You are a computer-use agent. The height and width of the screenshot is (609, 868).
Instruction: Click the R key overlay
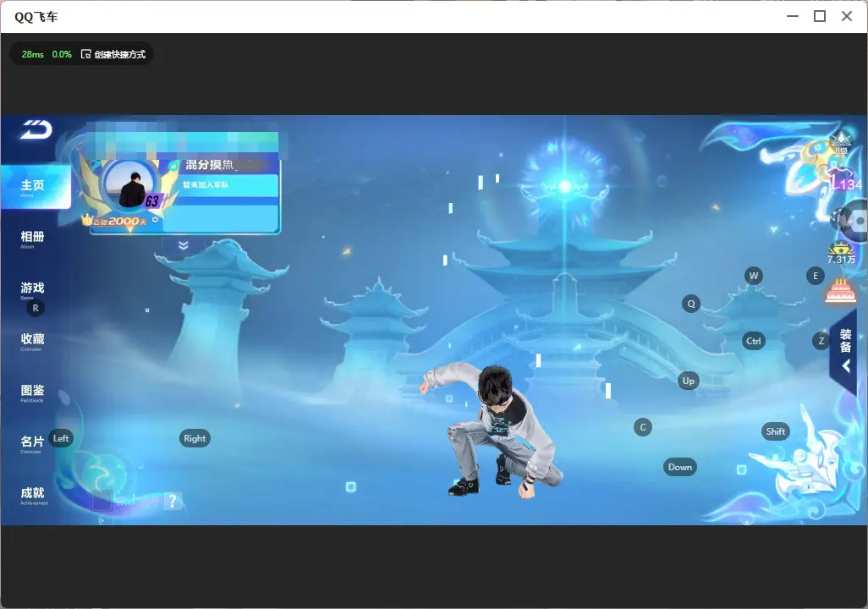[x=36, y=309]
